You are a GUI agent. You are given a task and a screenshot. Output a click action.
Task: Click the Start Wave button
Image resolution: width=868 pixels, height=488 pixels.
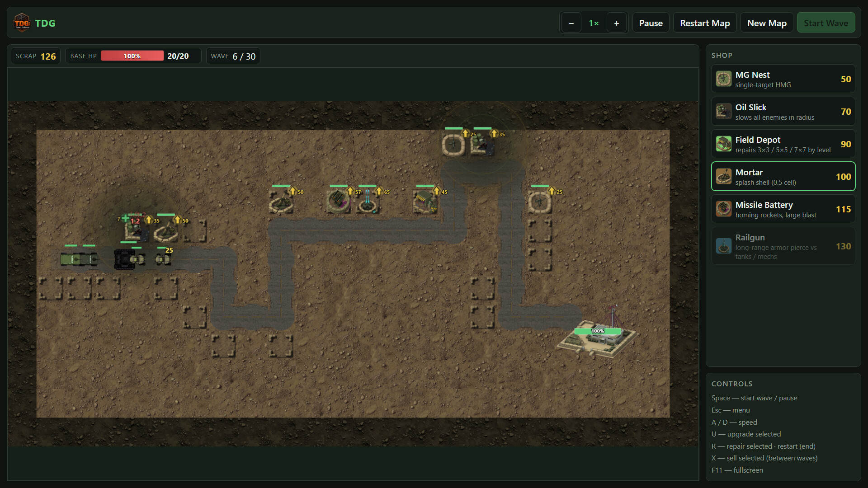pyautogui.click(x=826, y=23)
